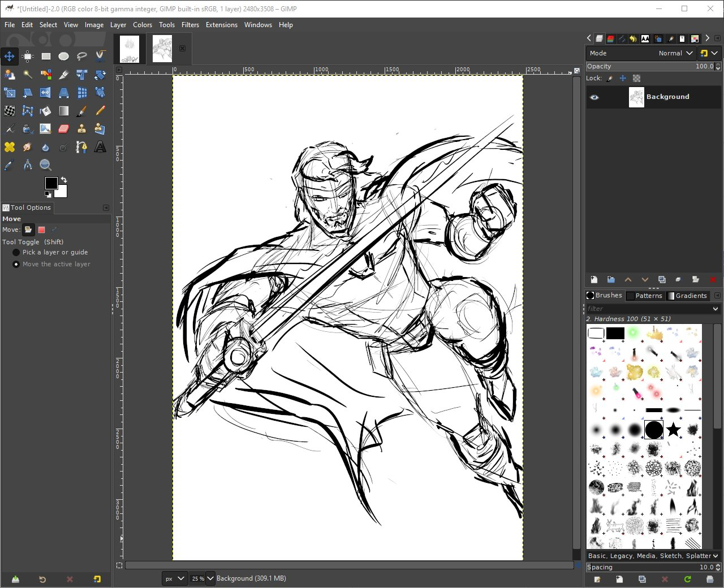Open the brush filter dropdown arrow
The width and height of the screenshot is (724, 588).
click(716, 309)
